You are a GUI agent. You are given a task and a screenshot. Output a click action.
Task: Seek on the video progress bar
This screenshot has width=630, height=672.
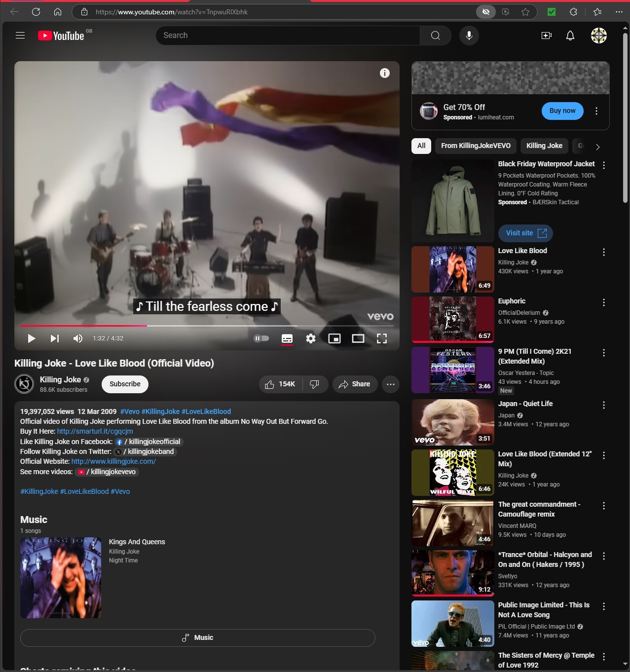coord(207,326)
